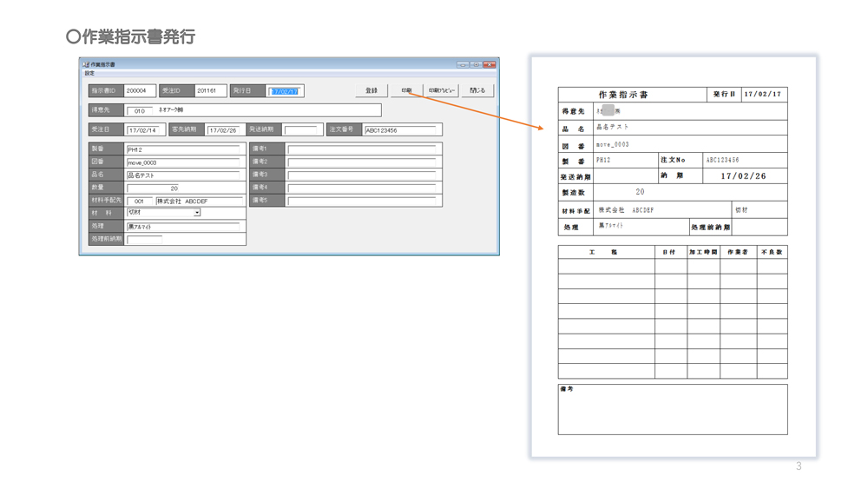Screen dimensions: 868x489
Task: Click the 登録 (register) button
Action: coord(372,90)
